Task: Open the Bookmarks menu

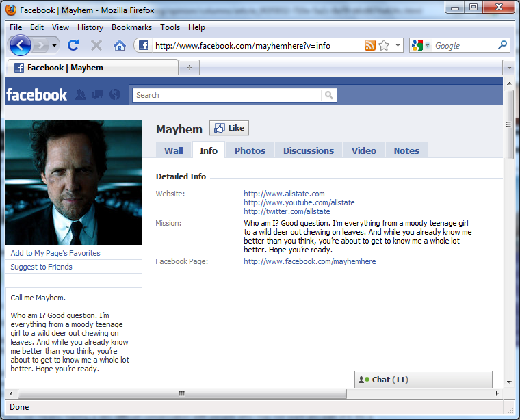Action: (x=131, y=27)
